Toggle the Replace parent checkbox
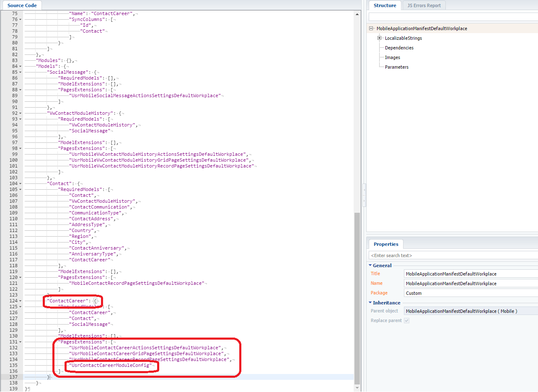 (x=406, y=320)
